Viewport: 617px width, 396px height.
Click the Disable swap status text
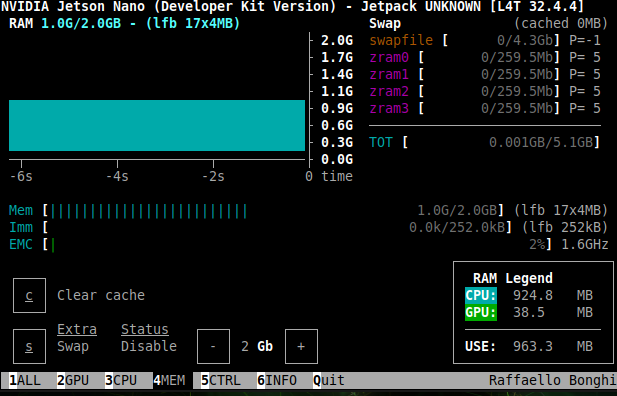click(x=149, y=346)
